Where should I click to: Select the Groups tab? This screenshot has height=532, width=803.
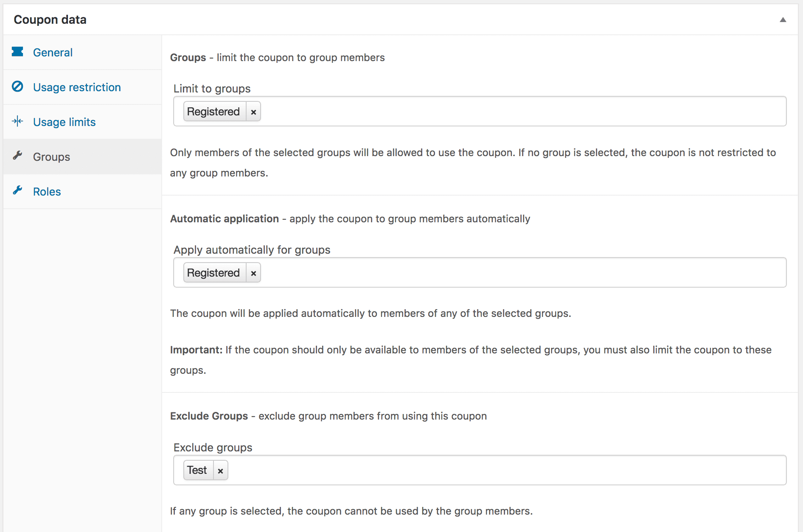pyautogui.click(x=51, y=157)
